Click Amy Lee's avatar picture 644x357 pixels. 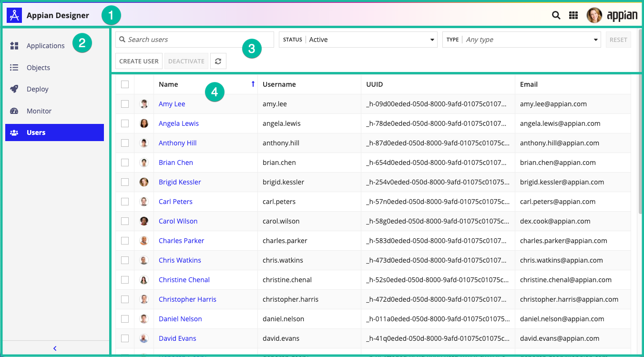tap(144, 104)
